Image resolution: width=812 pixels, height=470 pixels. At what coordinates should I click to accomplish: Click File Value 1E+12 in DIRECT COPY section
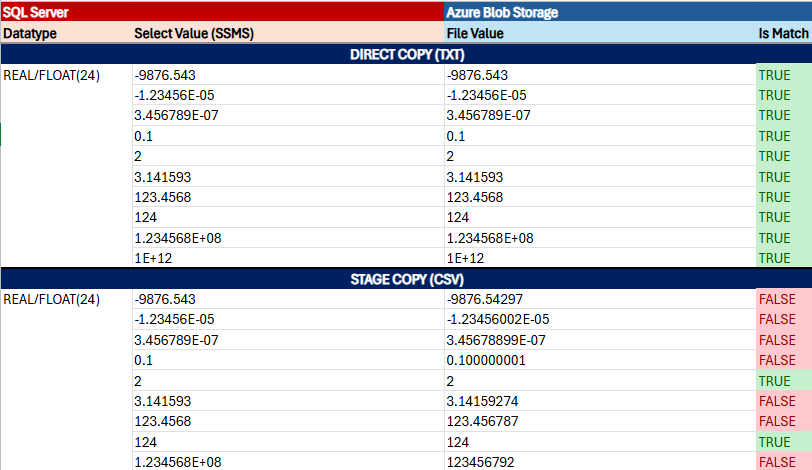tap(600, 258)
